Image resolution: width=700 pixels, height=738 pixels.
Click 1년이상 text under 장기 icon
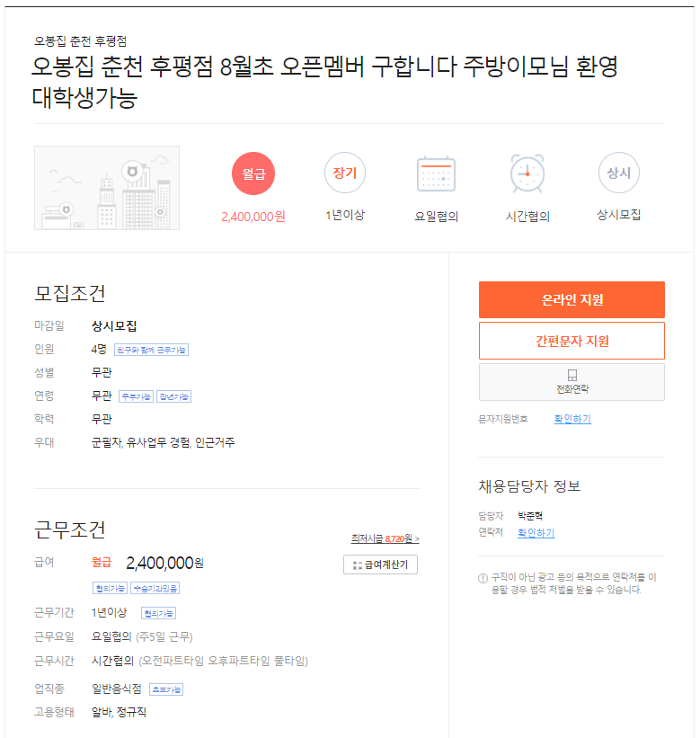[x=345, y=215]
